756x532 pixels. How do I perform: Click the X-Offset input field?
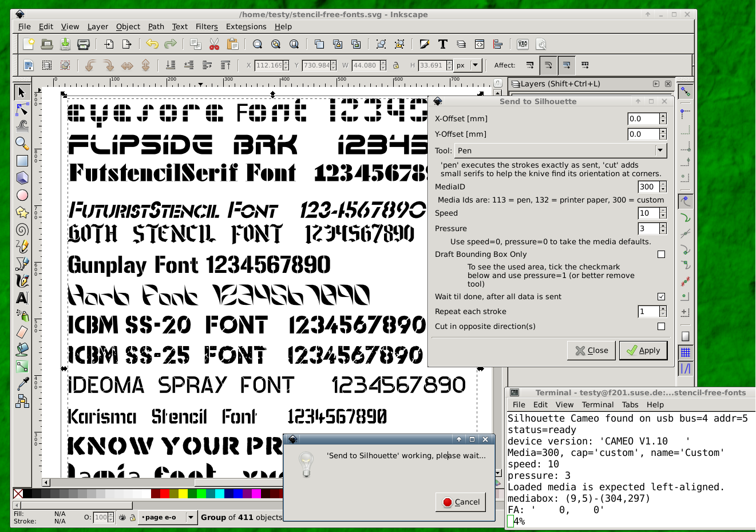coord(643,118)
